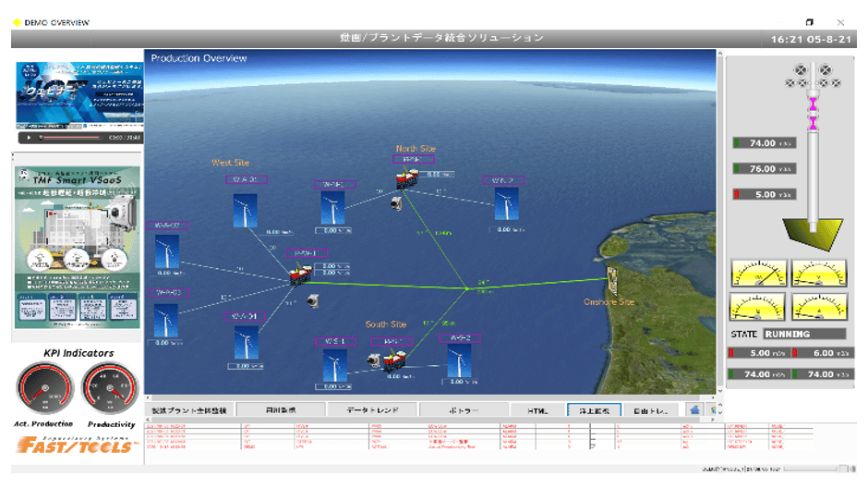Open the West Site platform camera
Image resolution: width=868 pixels, height=488 pixels.
coord(313,300)
